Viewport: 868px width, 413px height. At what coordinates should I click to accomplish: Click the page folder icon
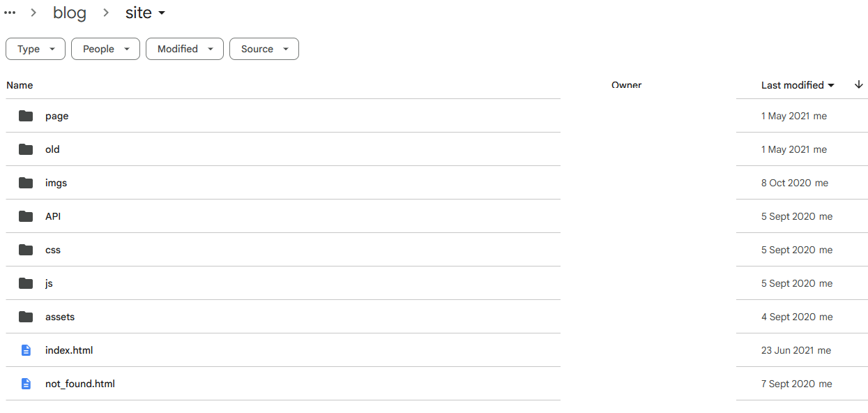(x=26, y=116)
